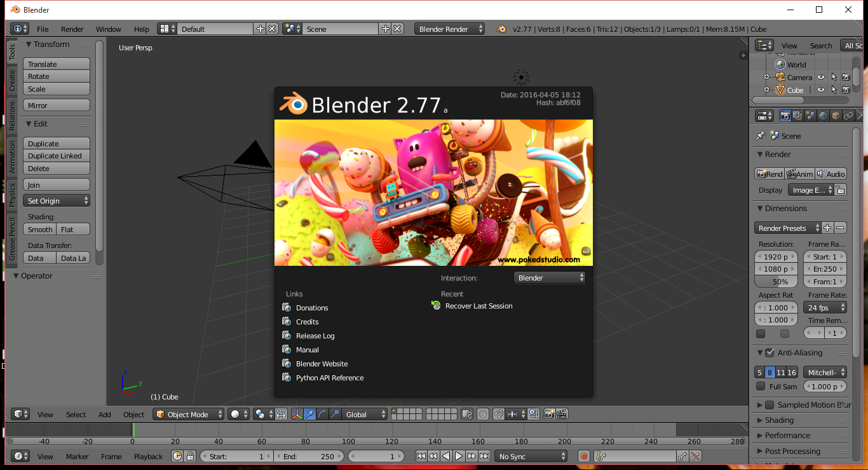
Task: Open the View menu in the timeline
Action: (x=44, y=456)
